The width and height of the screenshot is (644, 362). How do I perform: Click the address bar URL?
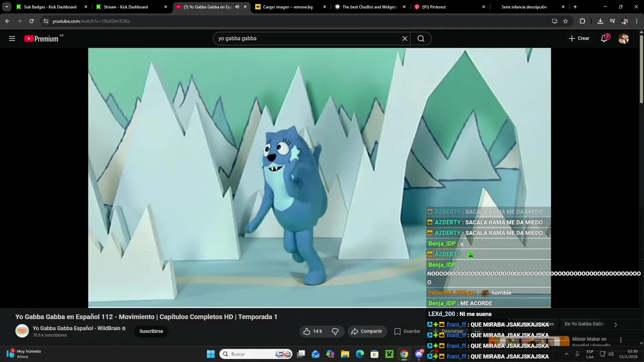tap(91, 21)
